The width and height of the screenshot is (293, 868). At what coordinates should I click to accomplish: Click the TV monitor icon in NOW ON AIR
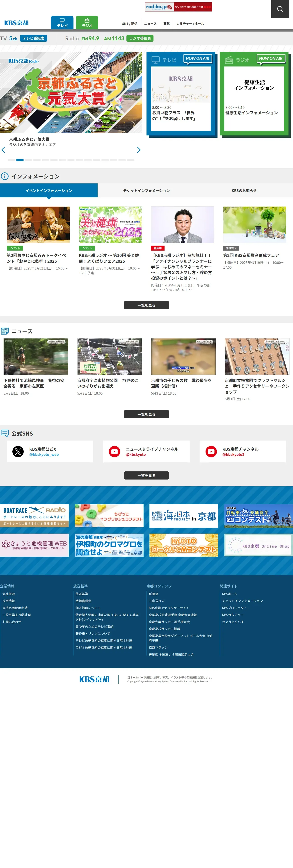156,60
